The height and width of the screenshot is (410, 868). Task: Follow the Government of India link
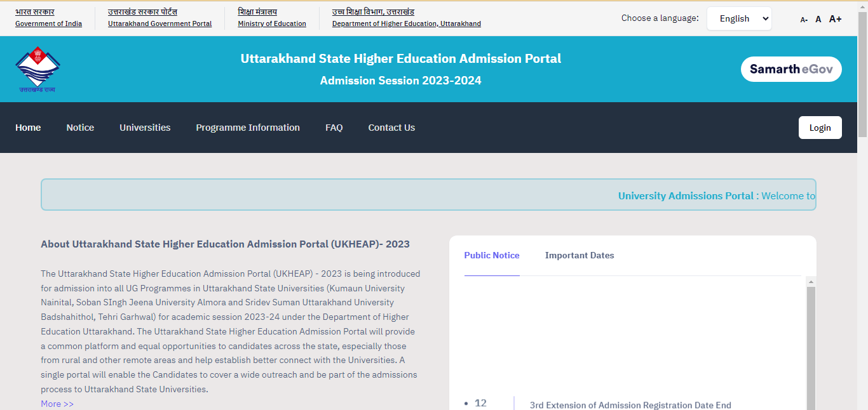click(x=48, y=23)
